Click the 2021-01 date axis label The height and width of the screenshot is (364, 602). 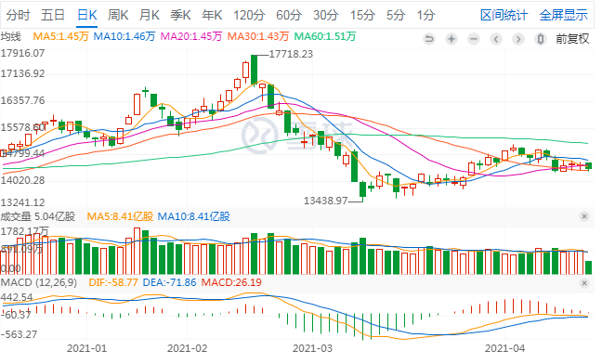(x=86, y=348)
